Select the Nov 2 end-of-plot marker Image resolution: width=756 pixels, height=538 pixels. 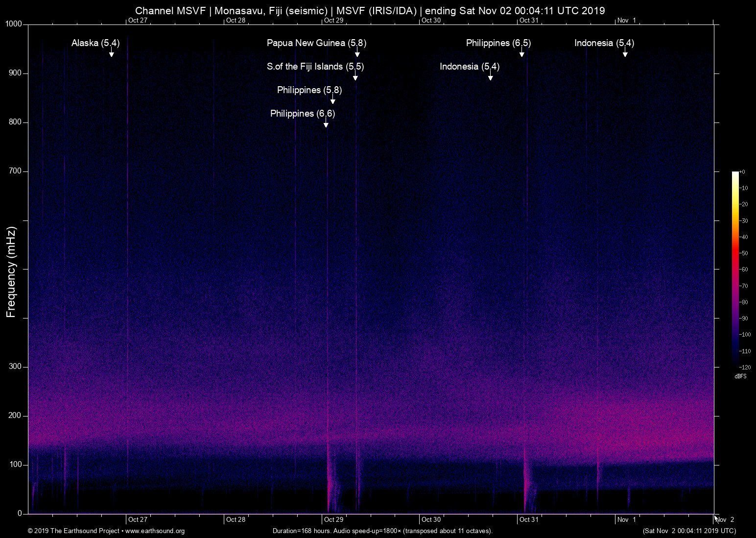tap(725, 519)
